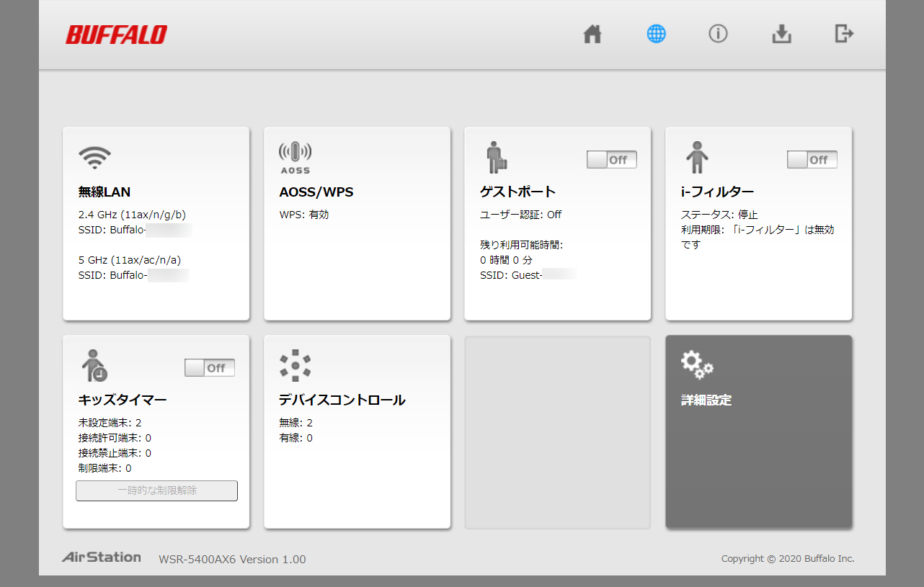This screenshot has width=924, height=587.
Task: Click the SSID: Guest- text
Action: [511, 275]
